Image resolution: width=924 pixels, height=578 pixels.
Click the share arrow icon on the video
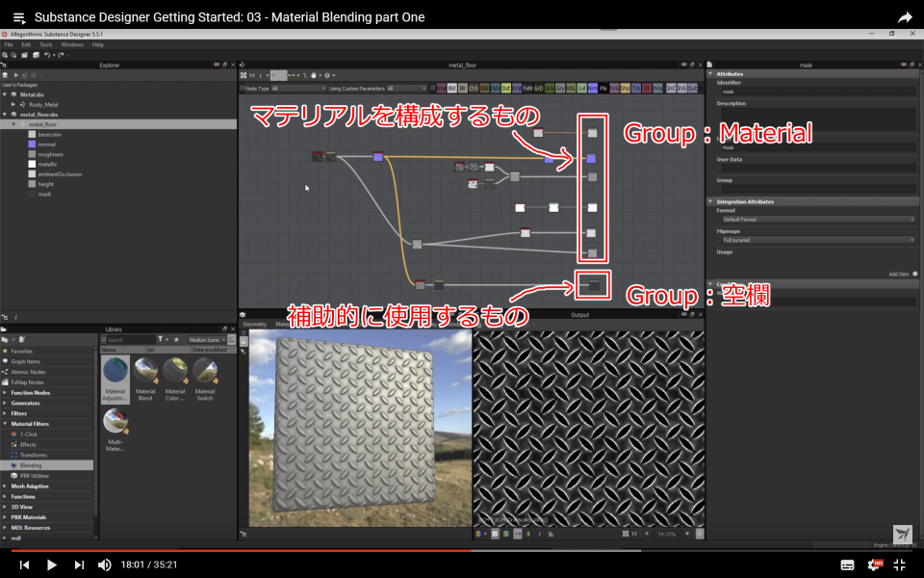pyautogui.click(x=905, y=17)
